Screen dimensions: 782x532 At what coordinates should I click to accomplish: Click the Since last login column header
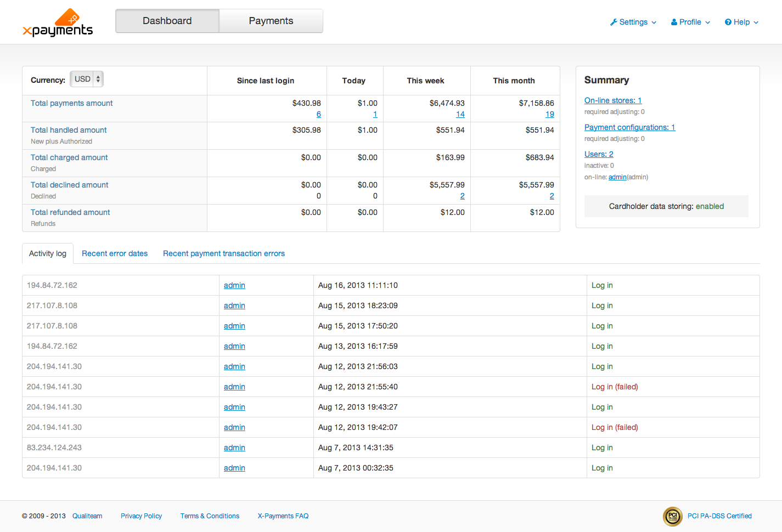pos(266,81)
